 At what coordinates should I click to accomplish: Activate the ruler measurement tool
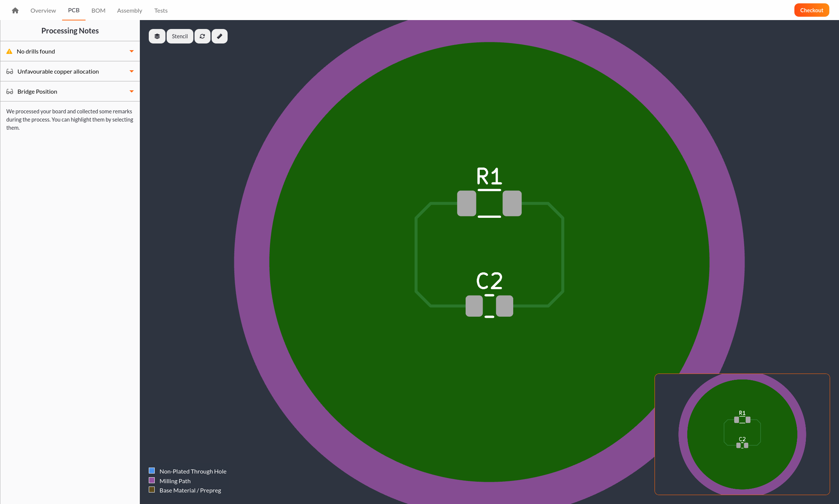(x=219, y=36)
